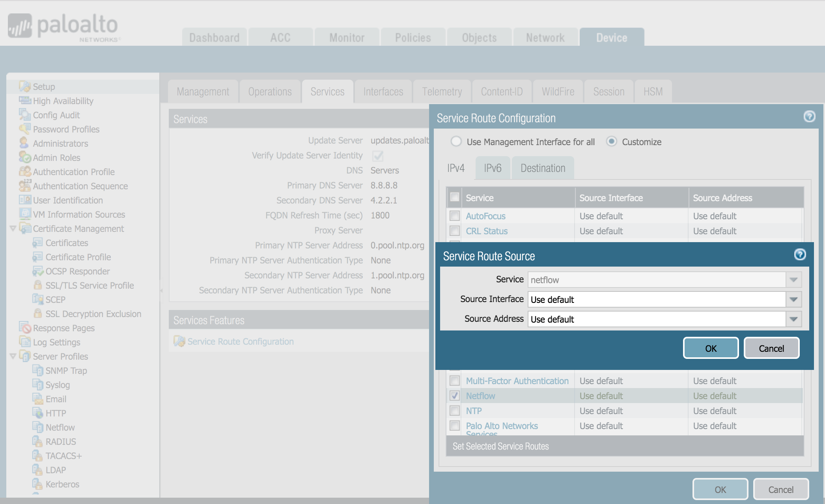The height and width of the screenshot is (504, 825).
Task: Click the Source Address input field
Action: (x=656, y=319)
